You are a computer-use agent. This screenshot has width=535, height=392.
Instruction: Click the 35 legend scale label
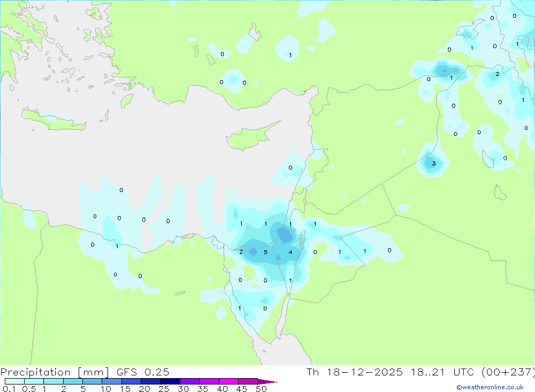pyautogui.click(x=203, y=389)
